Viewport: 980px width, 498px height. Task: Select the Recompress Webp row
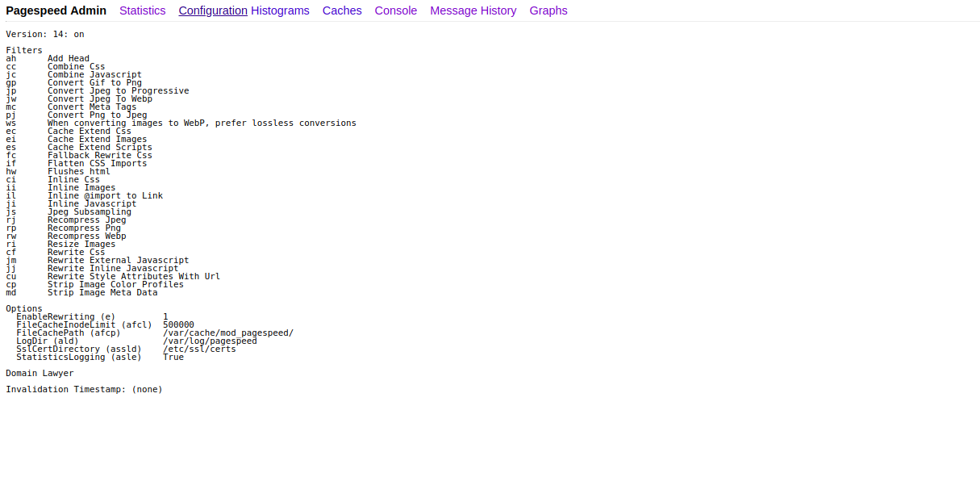66,236
